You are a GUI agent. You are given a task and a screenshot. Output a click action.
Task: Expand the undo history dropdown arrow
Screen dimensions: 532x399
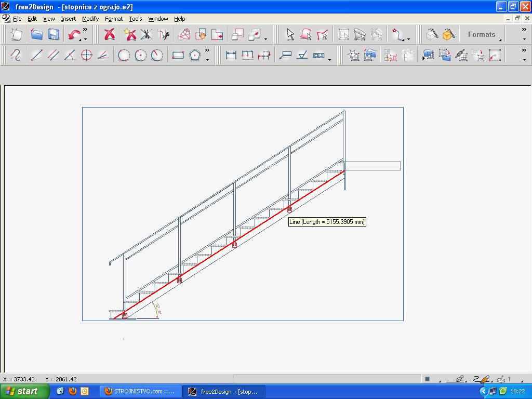click(81, 39)
